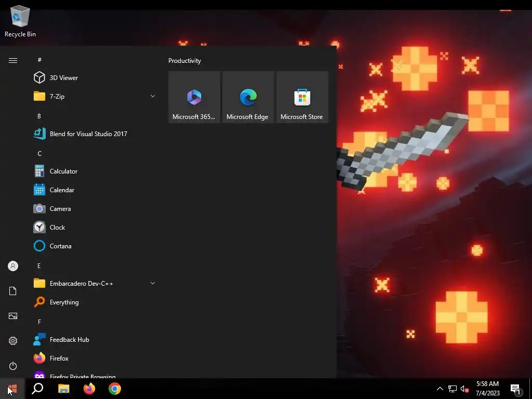This screenshot has width=532, height=399.
Task: Open taskbar Search magnifier
Action: [37, 389]
